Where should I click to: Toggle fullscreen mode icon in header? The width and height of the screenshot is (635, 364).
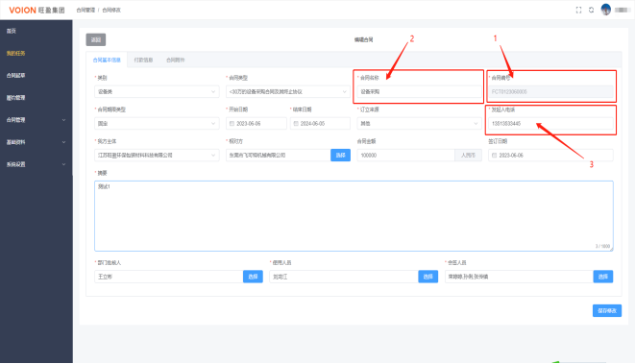click(x=578, y=11)
